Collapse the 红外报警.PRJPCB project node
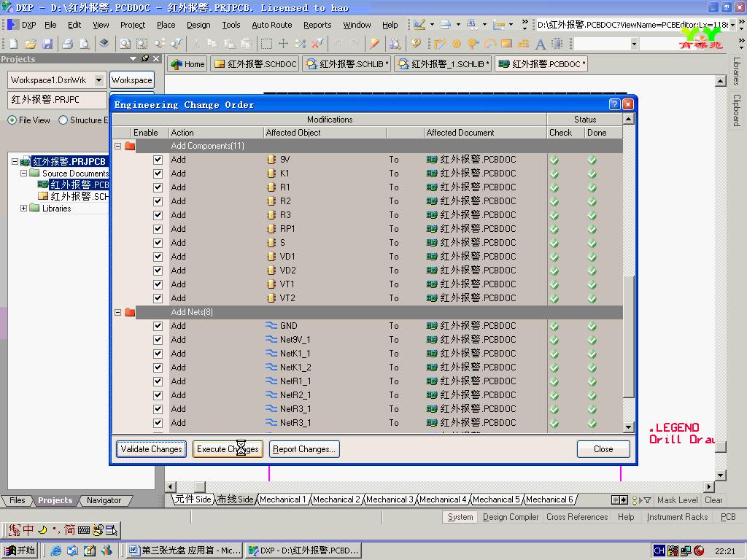 15,161
